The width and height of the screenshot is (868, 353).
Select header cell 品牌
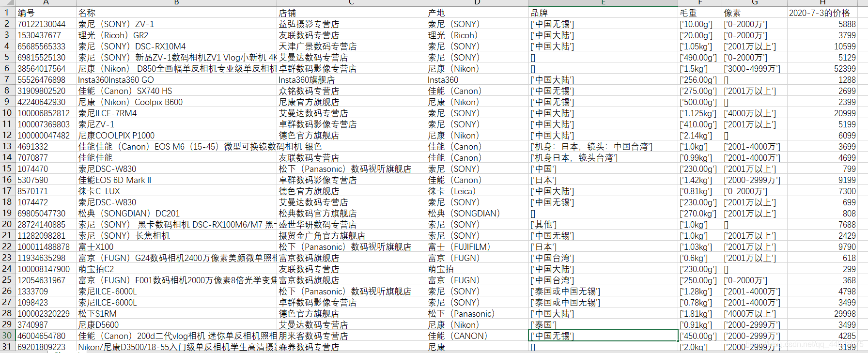pyautogui.click(x=603, y=13)
